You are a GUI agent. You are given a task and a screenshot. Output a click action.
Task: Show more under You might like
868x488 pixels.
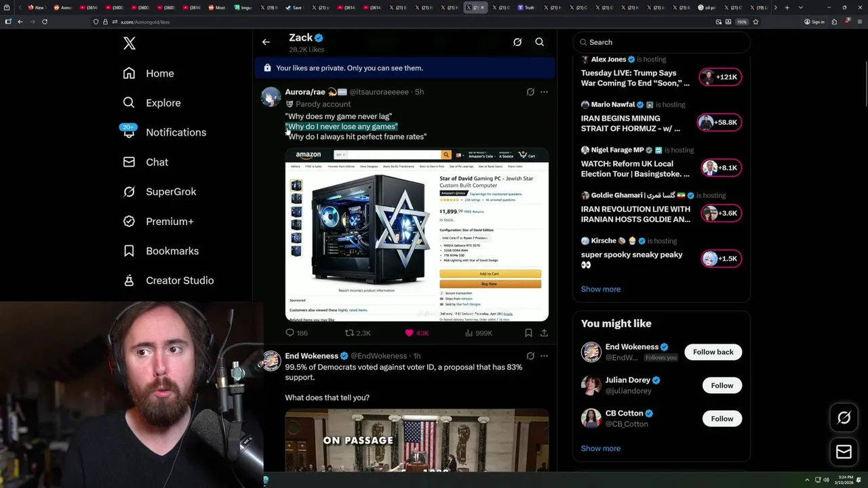[x=600, y=448]
